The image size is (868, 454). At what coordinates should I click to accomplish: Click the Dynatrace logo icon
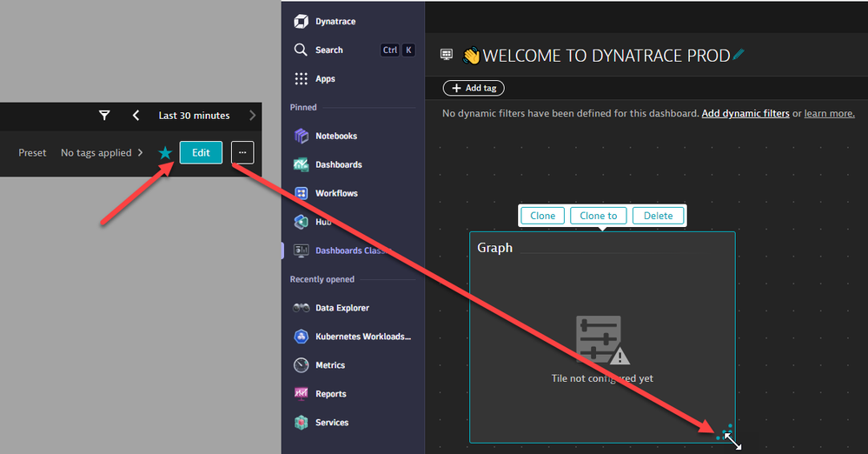(x=301, y=21)
